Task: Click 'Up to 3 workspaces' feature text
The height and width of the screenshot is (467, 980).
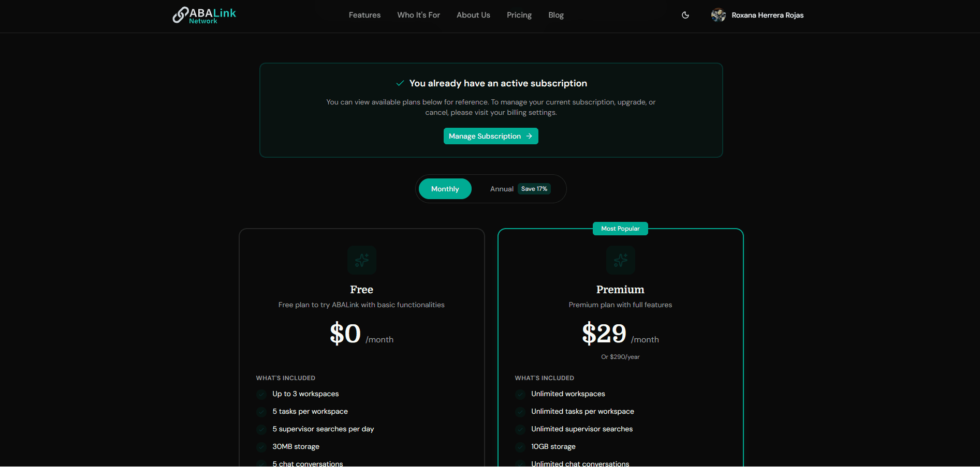Action: (x=305, y=394)
